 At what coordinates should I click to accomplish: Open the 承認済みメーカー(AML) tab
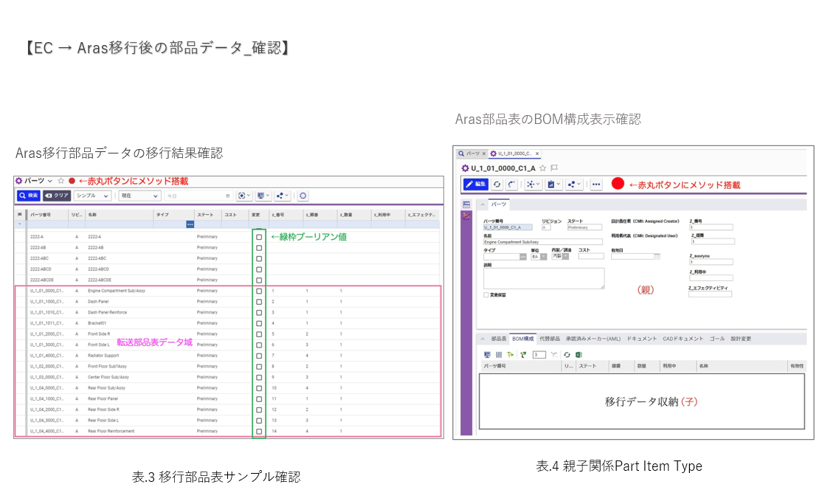pos(593,339)
